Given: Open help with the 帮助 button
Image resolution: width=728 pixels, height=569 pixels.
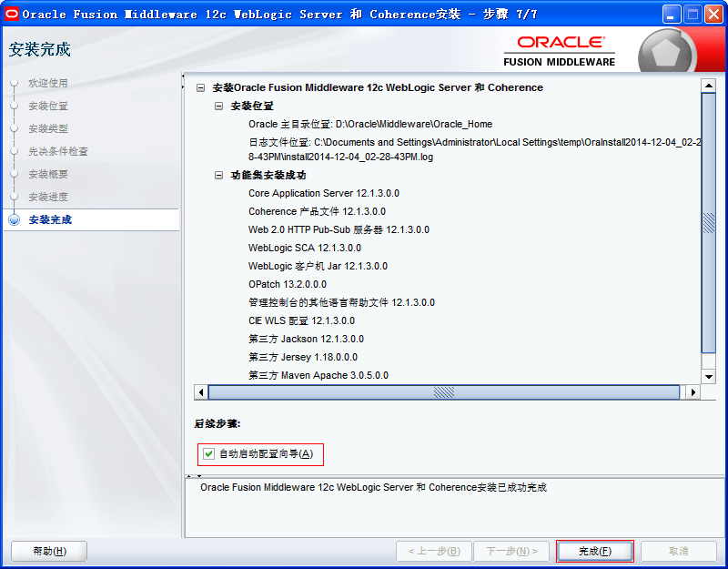Looking at the screenshot, I should (49, 551).
